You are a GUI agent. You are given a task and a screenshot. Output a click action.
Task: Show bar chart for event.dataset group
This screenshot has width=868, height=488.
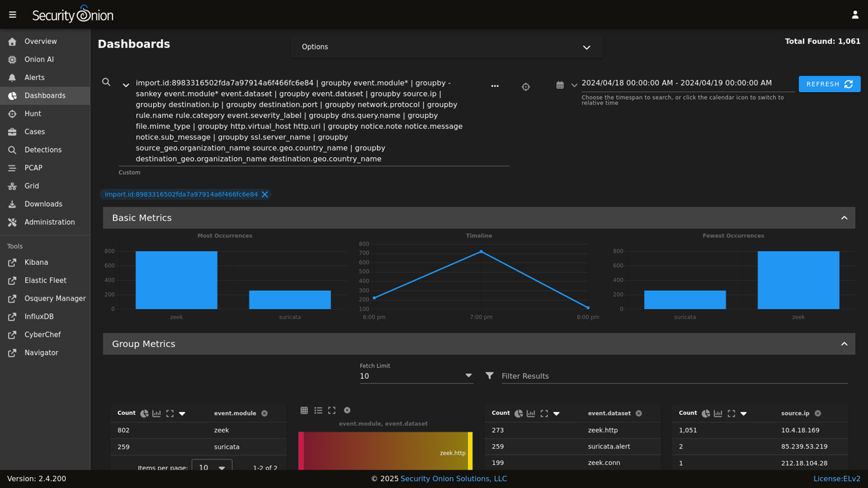click(x=531, y=413)
